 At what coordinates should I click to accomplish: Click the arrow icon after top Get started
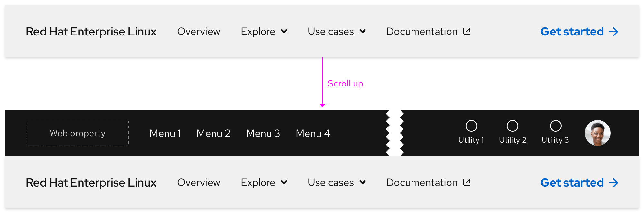[614, 32]
